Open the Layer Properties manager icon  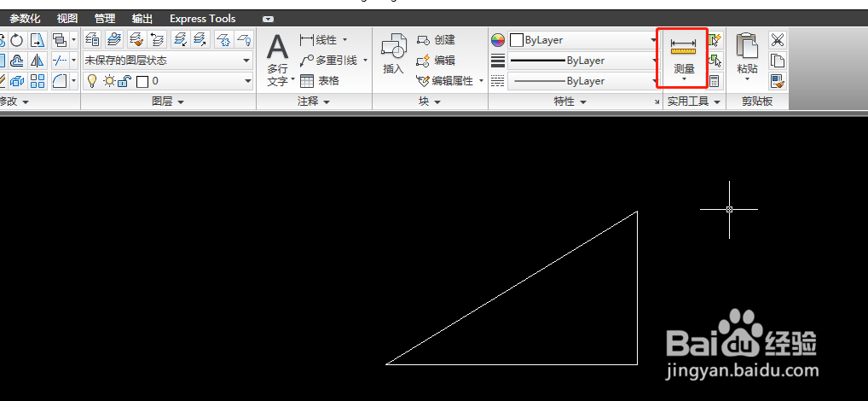click(92, 39)
